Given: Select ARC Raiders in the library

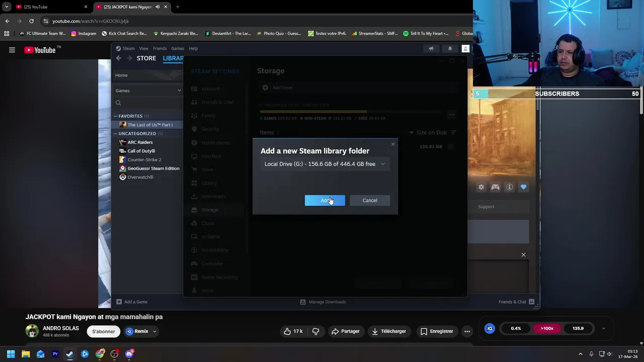Looking at the screenshot, I should 140,142.
